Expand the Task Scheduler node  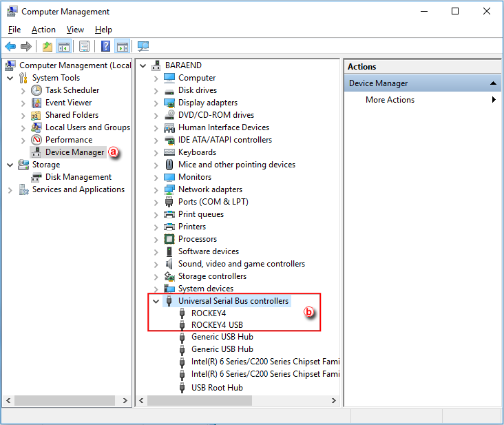click(23, 91)
